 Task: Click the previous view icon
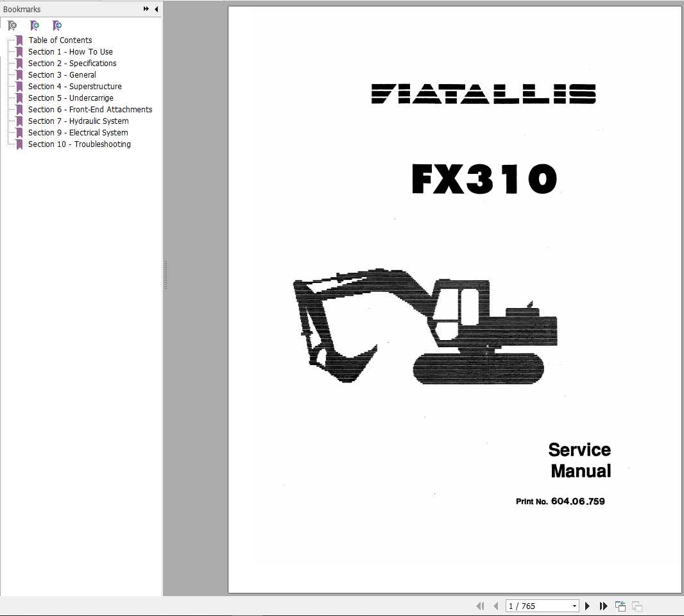point(620,606)
